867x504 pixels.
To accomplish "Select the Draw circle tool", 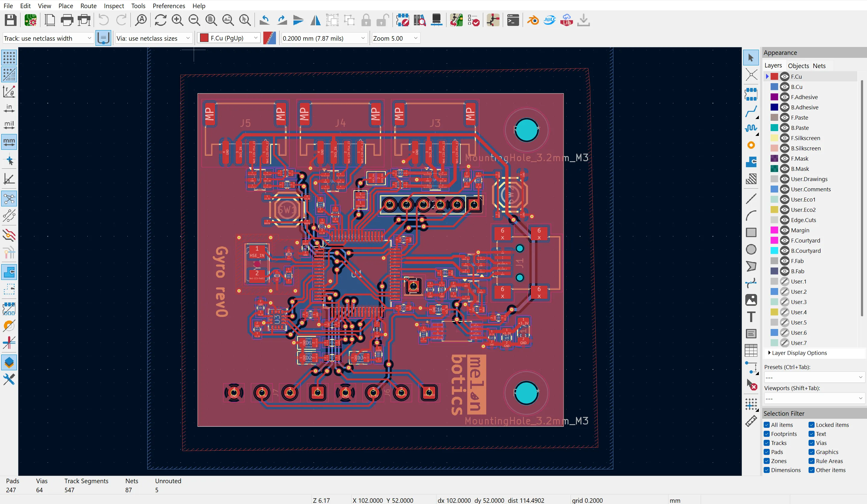I will coord(751,249).
